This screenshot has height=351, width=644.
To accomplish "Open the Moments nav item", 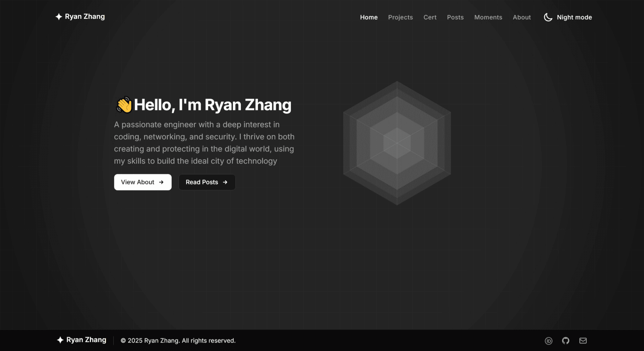I will coord(488,17).
